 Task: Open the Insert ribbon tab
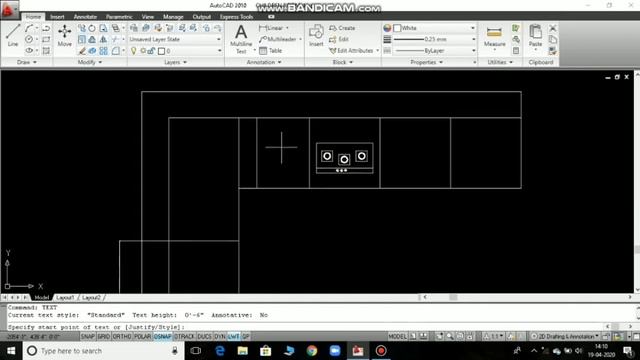tap(57, 17)
